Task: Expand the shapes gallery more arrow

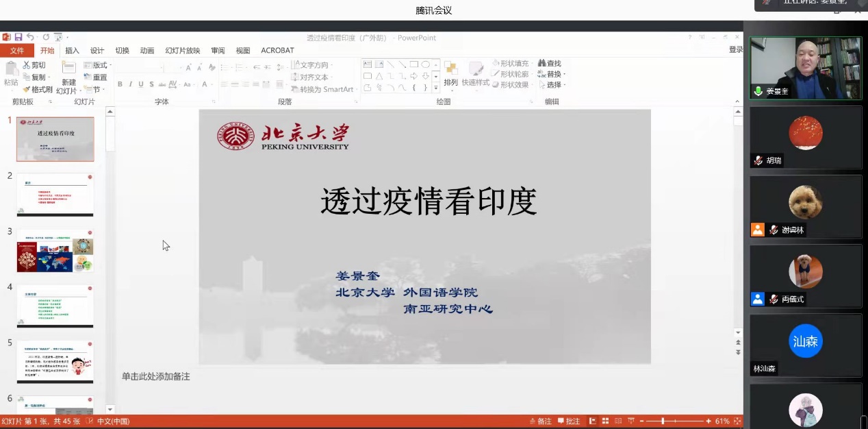Action: click(436, 88)
